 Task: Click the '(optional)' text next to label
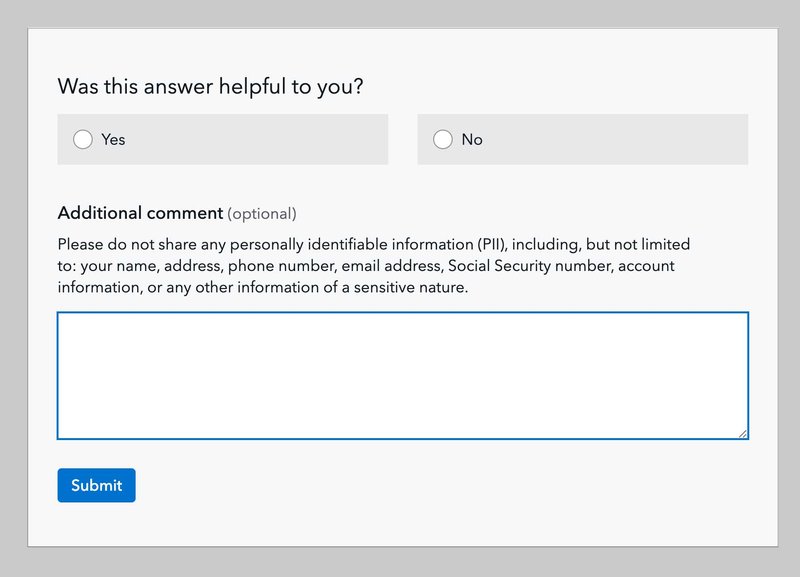[262, 214]
